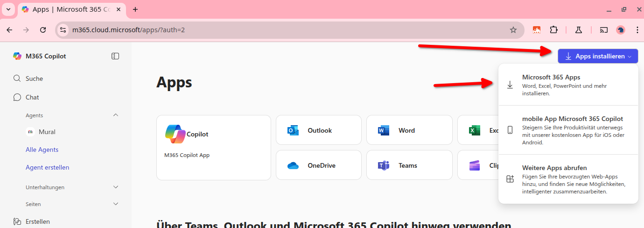Viewport: 644px width, 228px height.
Task: Expand the Unterhaltungen section
Action: tap(116, 187)
